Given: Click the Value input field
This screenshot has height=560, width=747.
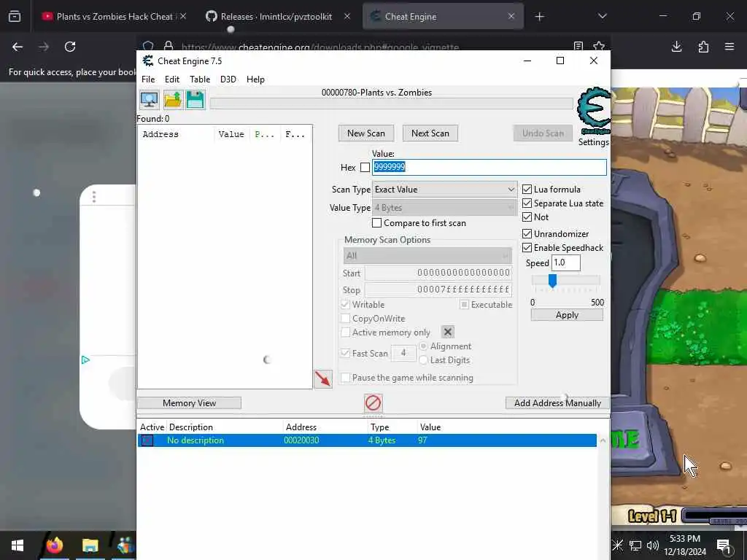Looking at the screenshot, I should [489, 167].
